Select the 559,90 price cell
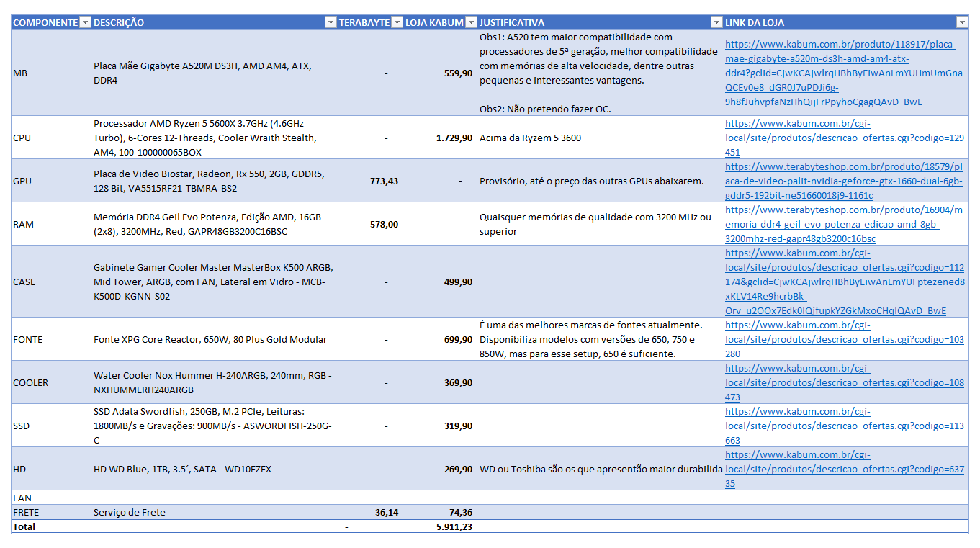The image size is (980, 548). (x=441, y=73)
